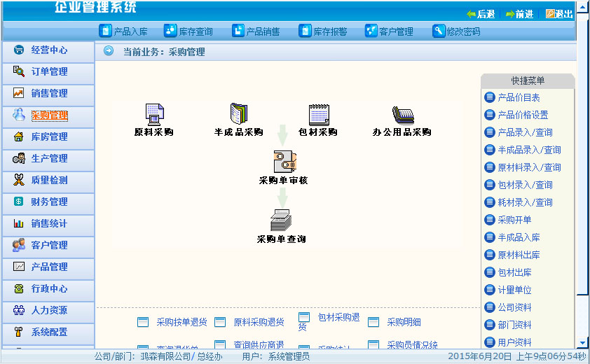Open the 半成品采购 book icon

(239, 114)
